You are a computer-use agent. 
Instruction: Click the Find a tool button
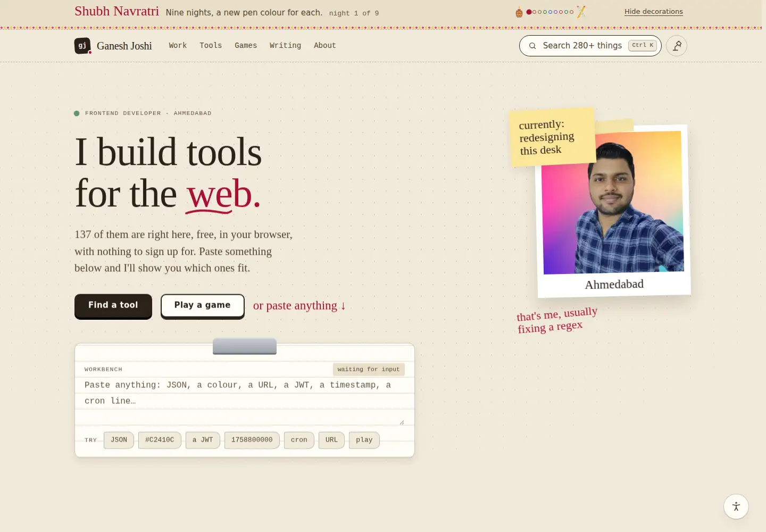click(113, 305)
